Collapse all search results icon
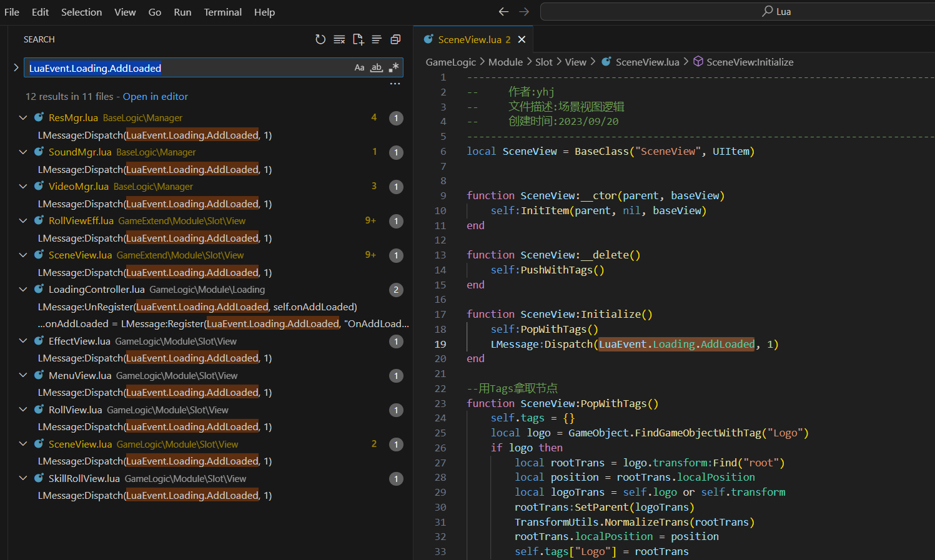The width and height of the screenshot is (935, 560). coord(395,39)
